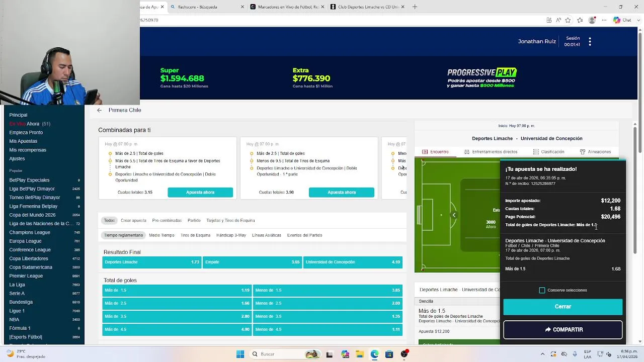The image size is (644, 362).
Task: Tick the Conserve selecciones checkbox
Action: coord(542,290)
